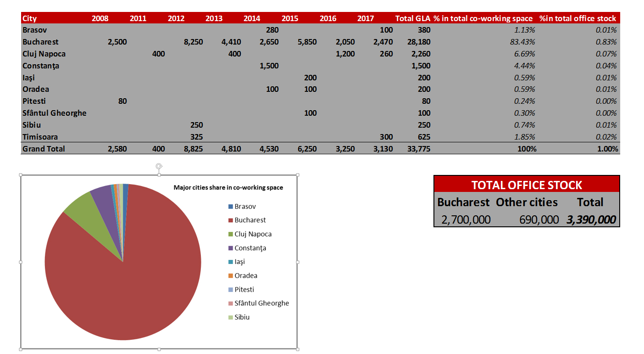The width and height of the screenshot is (644, 354).
Task: Select the 3,390,000 total office stock value
Action: 591,220
